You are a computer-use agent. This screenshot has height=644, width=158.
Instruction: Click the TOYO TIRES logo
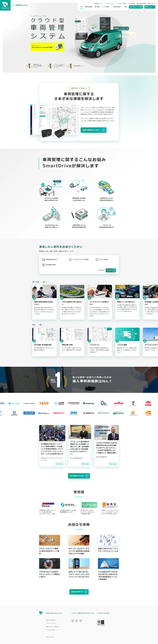29,413
